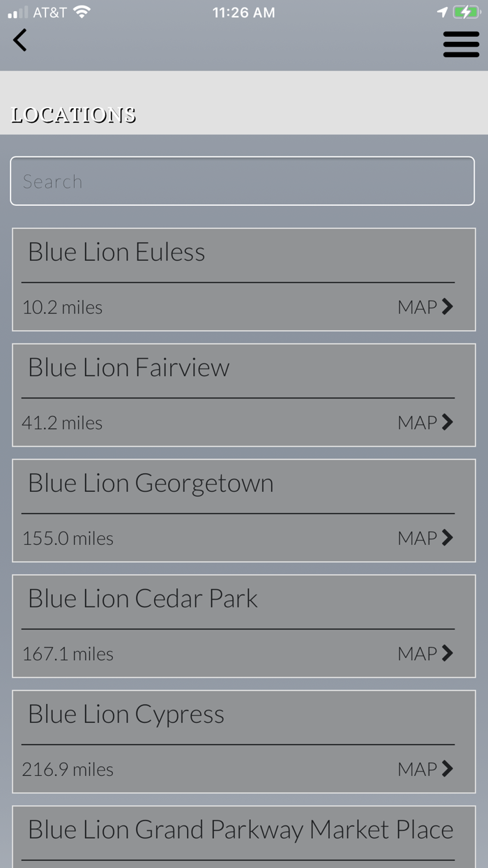
Task: Select Blue Lion Grand Parkway Market Place
Action: 241,830
